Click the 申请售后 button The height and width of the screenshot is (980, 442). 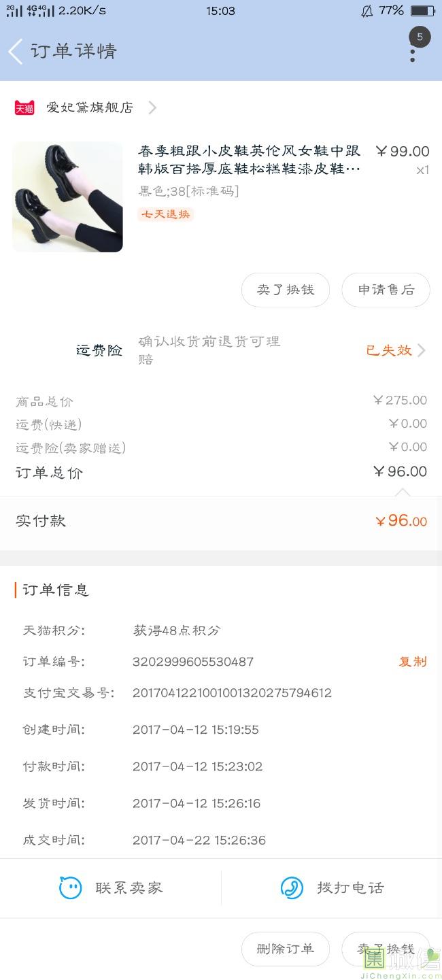coord(386,290)
